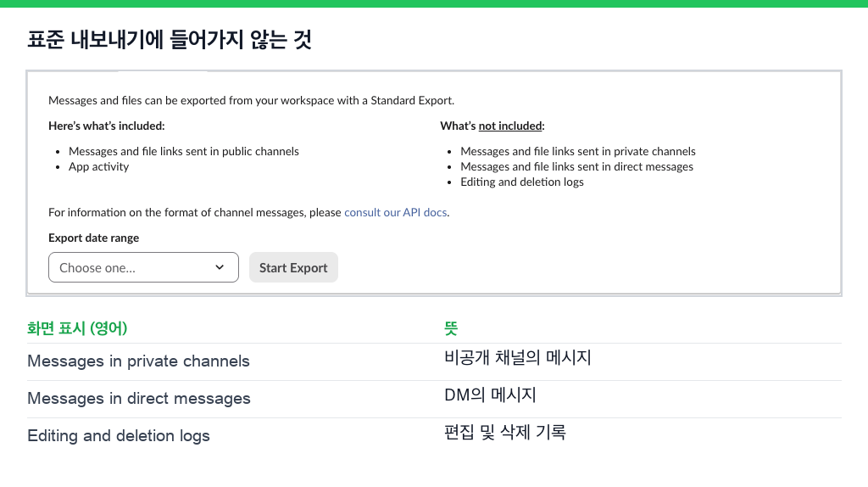This screenshot has height=487, width=868.
Task: Click table cell 'DM의 메시지'
Action: pyautogui.click(x=490, y=395)
